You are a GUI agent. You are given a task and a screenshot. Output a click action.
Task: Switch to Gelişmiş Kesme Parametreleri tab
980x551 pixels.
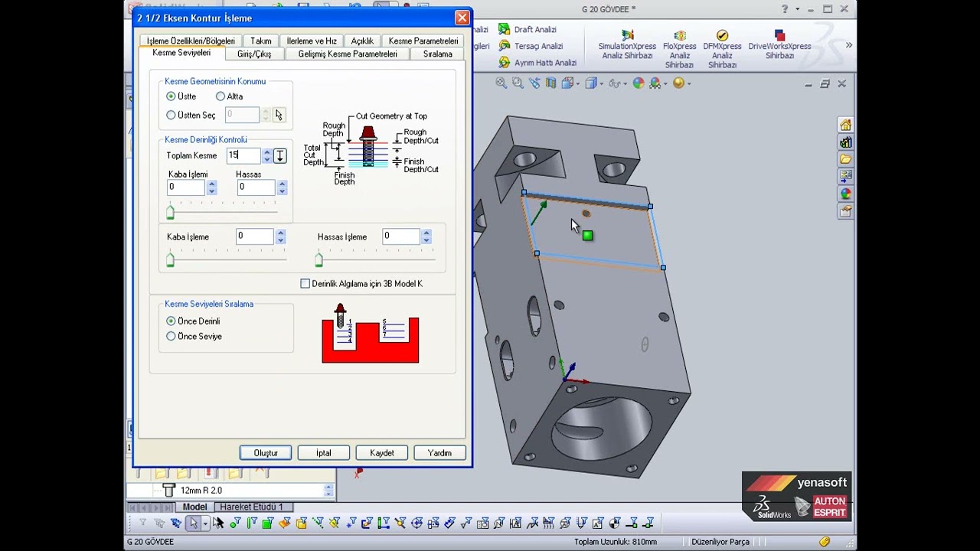click(x=348, y=54)
